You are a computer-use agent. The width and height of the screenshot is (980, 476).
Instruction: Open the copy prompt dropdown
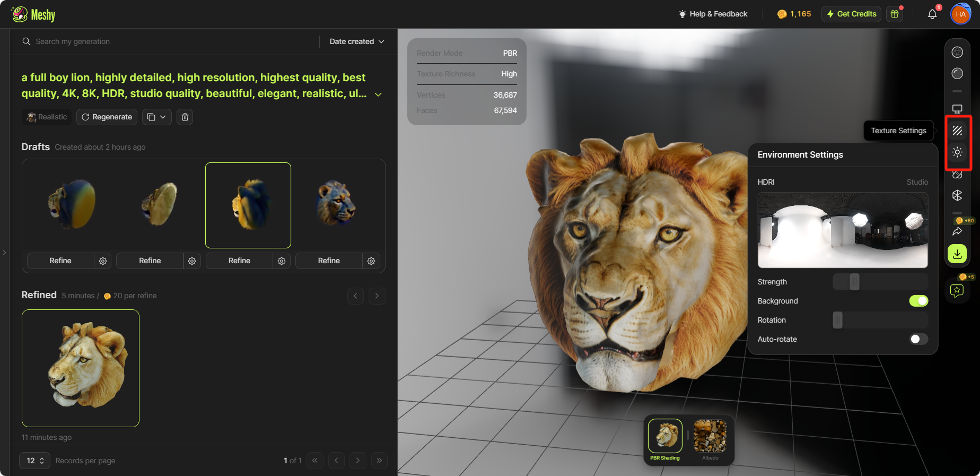pos(156,117)
